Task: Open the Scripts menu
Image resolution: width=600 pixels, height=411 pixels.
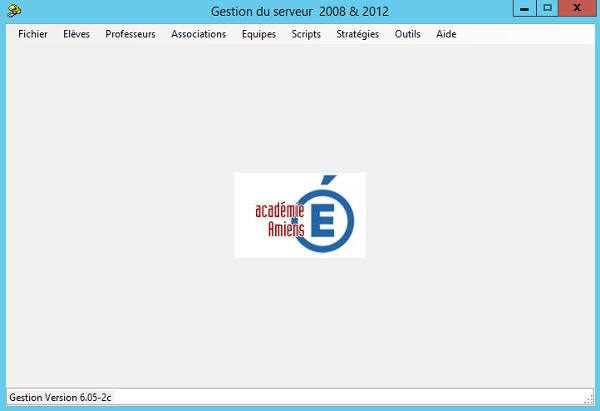Action: pos(306,34)
